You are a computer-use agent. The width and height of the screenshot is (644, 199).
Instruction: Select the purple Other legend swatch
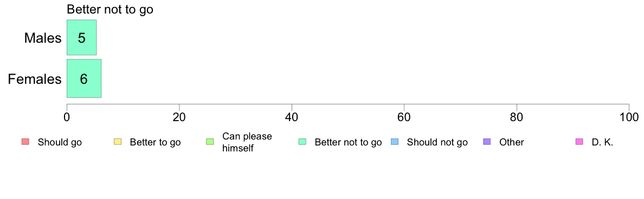point(487,142)
